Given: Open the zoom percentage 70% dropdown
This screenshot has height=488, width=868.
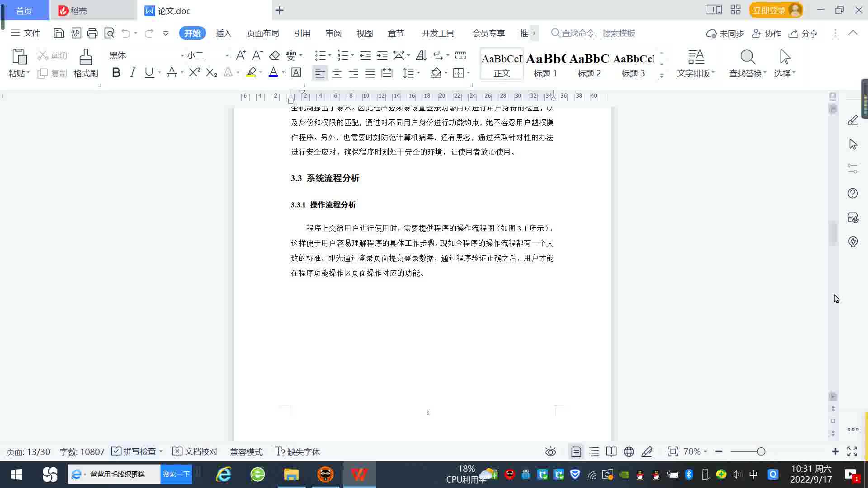Looking at the screenshot, I should (x=695, y=451).
